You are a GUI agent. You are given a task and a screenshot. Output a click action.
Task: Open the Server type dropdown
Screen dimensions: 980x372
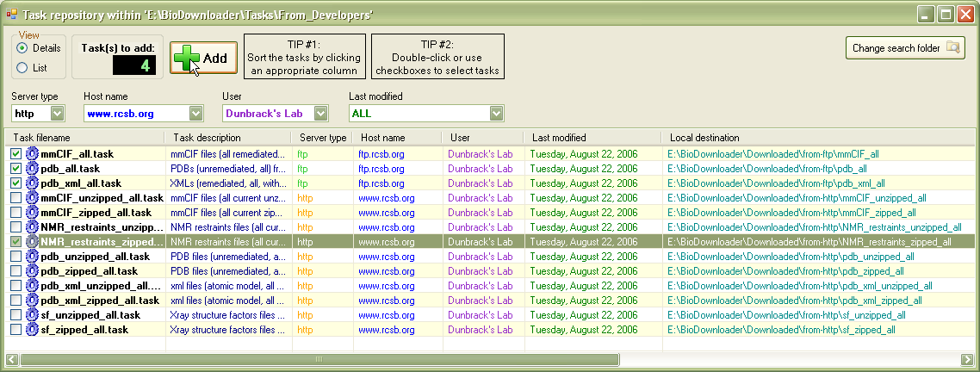click(57, 113)
